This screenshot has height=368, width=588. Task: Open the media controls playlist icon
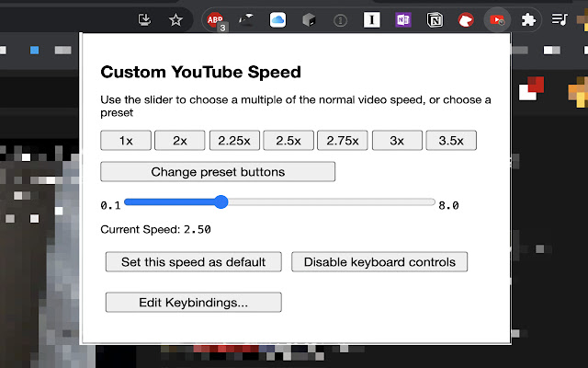(x=560, y=19)
